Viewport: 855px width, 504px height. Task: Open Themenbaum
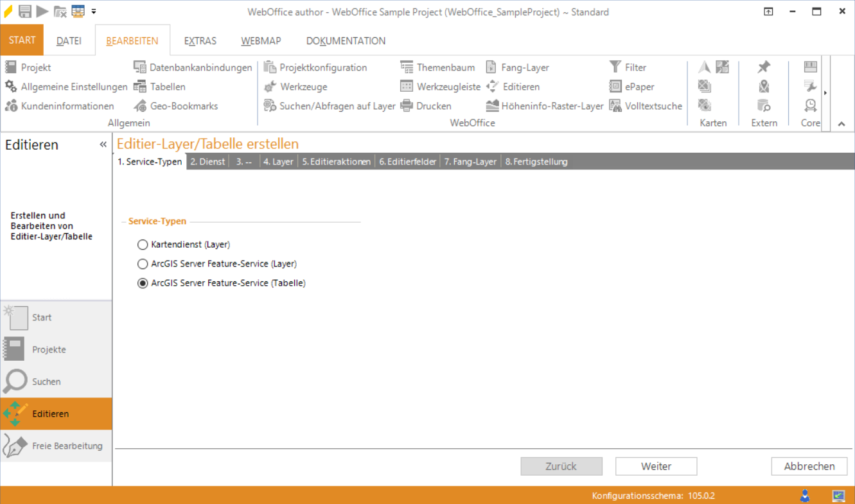click(437, 67)
